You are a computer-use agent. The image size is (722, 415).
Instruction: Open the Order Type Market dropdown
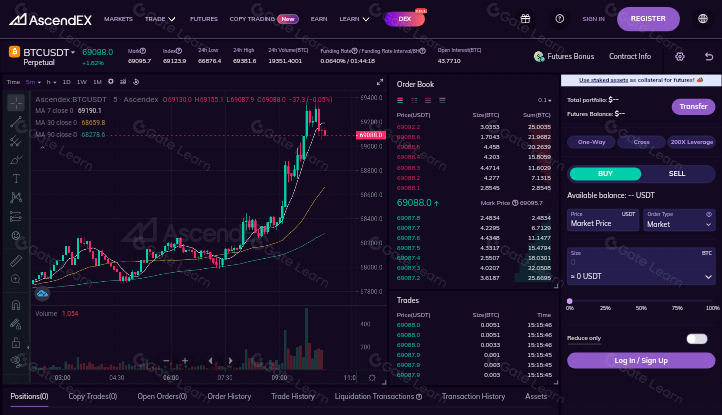tap(679, 220)
